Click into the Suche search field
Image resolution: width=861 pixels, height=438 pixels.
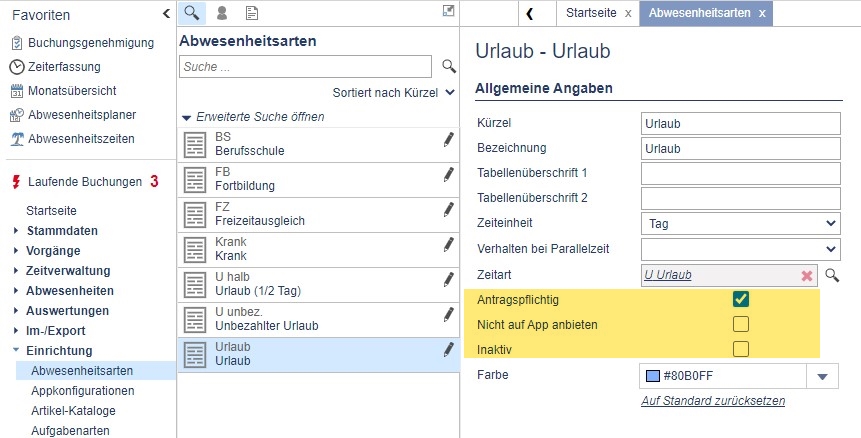305,66
